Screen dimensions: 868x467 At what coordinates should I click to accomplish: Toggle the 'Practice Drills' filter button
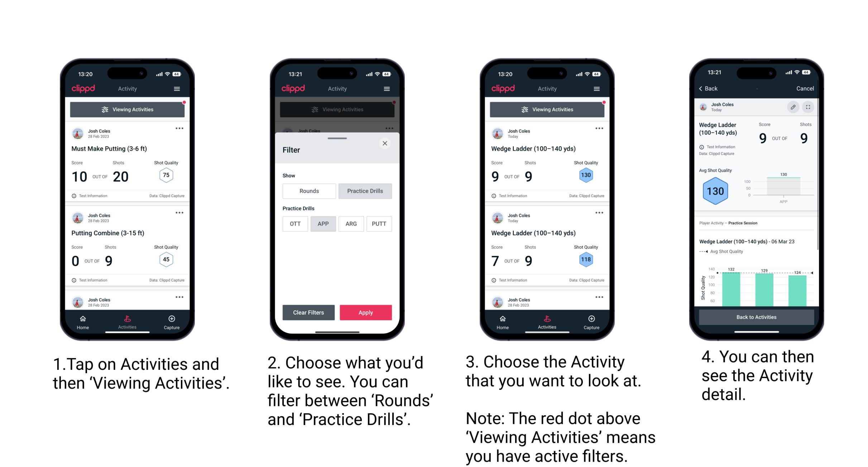365,191
